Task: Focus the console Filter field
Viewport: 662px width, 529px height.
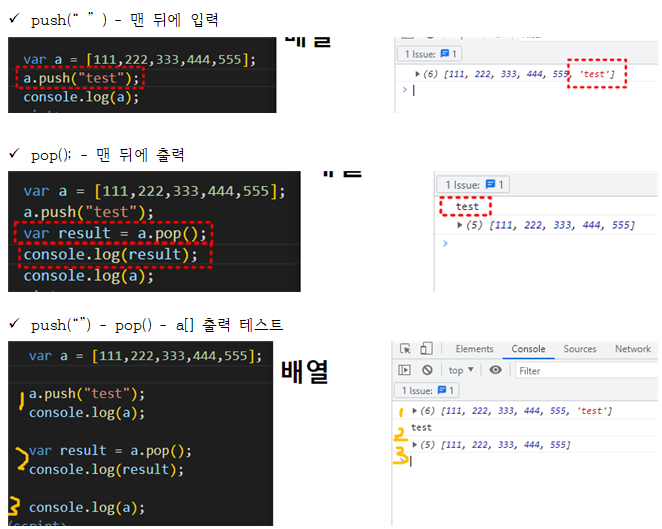Action: coord(587,371)
